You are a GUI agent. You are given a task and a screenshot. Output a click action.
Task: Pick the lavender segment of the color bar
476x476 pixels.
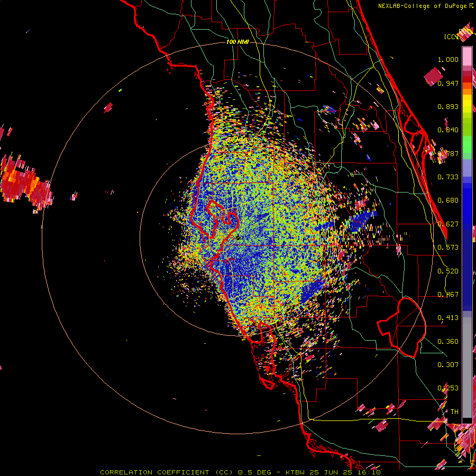467,168
